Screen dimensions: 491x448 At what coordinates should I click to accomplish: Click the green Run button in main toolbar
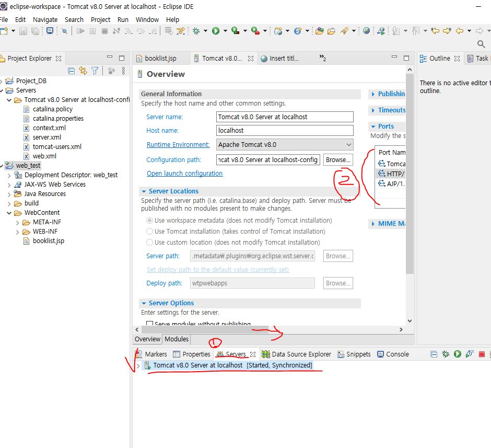(216, 31)
